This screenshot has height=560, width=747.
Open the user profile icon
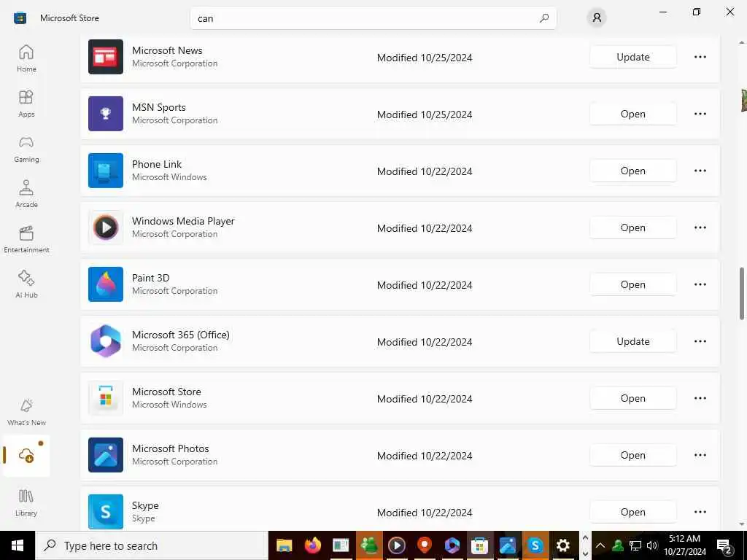pos(597,18)
